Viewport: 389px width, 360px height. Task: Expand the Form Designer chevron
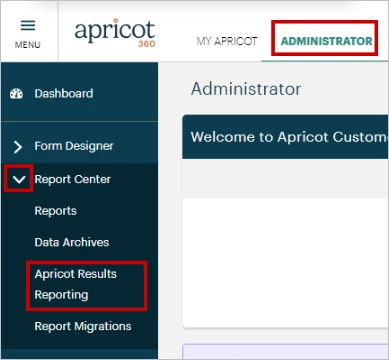pyautogui.click(x=18, y=146)
